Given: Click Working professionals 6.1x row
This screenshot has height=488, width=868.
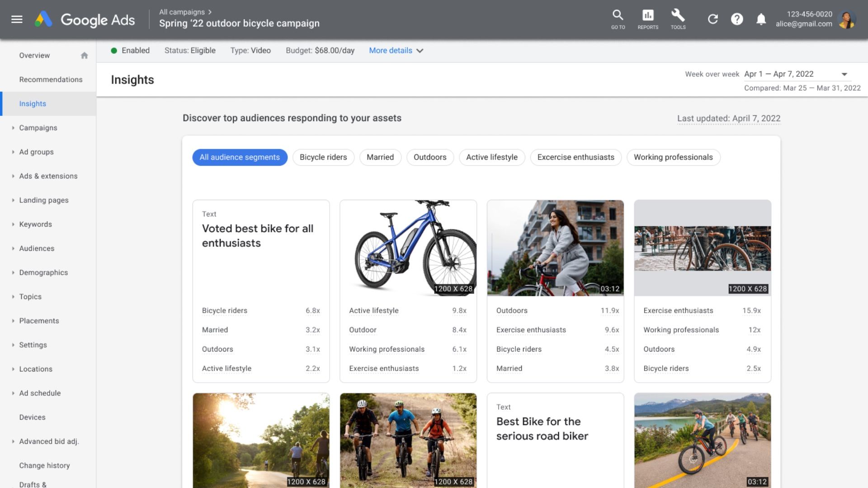Looking at the screenshot, I should 408,349.
